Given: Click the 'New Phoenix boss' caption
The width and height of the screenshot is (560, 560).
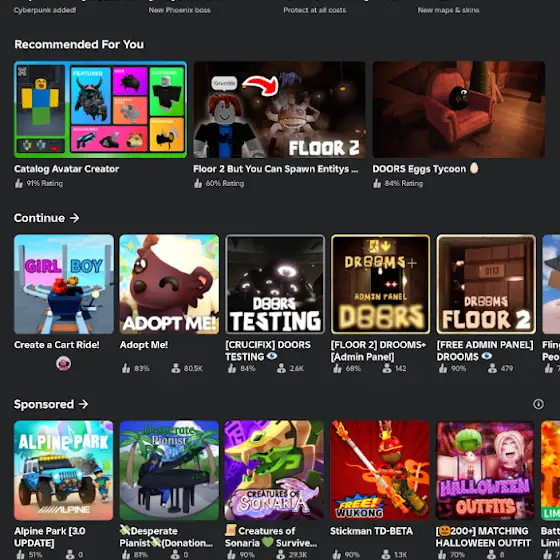Looking at the screenshot, I should [x=180, y=10].
